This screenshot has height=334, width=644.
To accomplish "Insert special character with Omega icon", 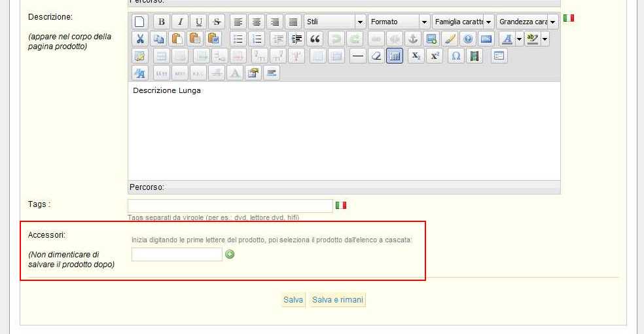I will (x=456, y=56).
